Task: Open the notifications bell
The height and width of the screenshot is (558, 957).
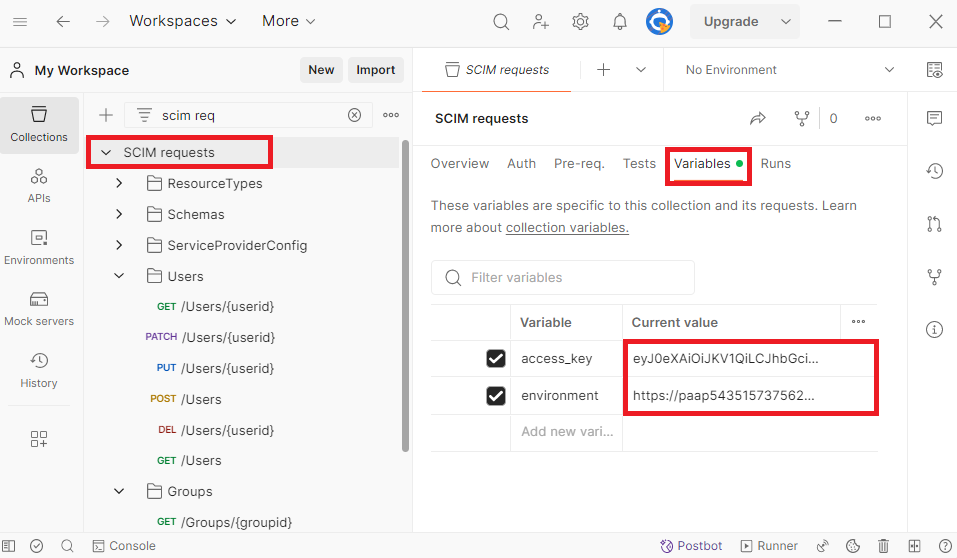Action: coord(619,22)
